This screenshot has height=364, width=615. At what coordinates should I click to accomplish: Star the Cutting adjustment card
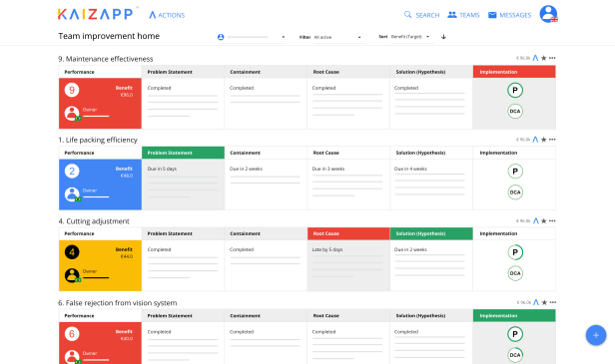tap(543, 221)
